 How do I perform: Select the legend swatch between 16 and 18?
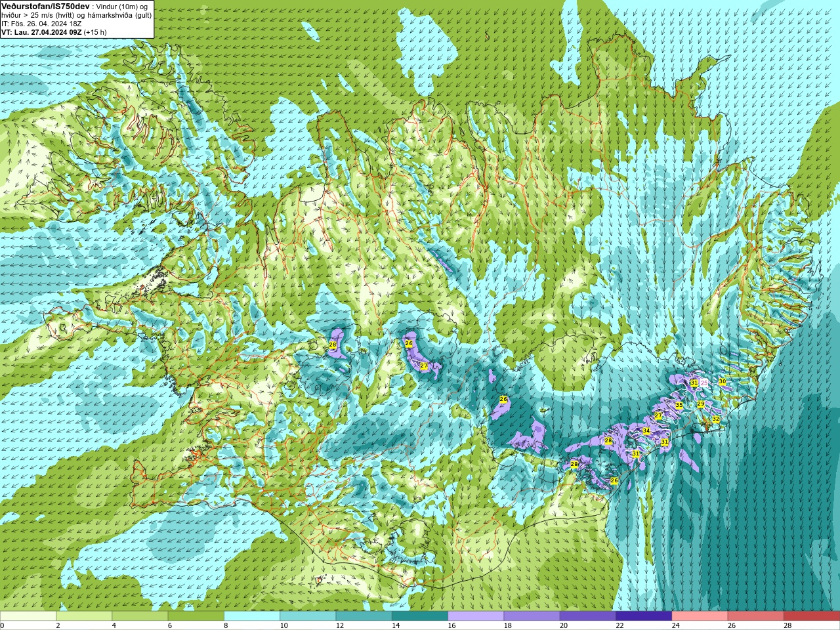[476, 616]
